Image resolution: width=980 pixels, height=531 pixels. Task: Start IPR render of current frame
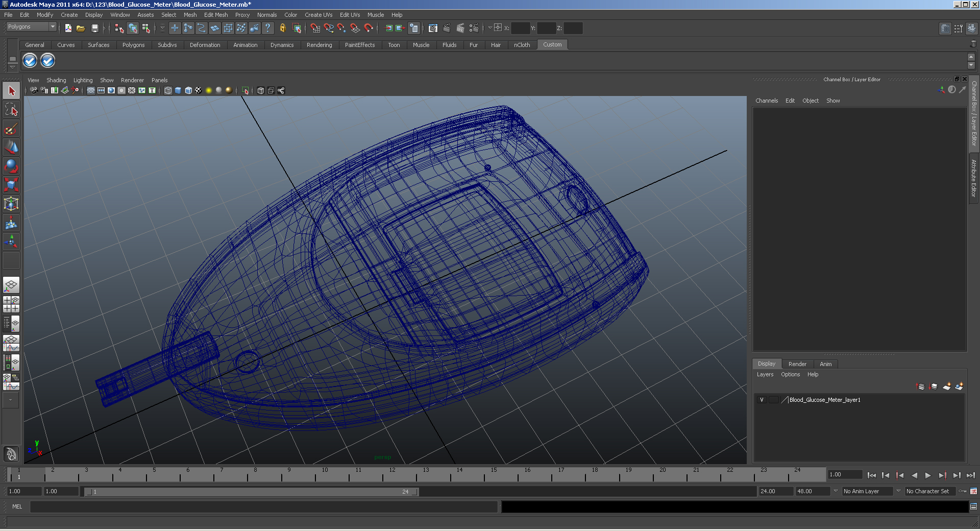point(460,28)
